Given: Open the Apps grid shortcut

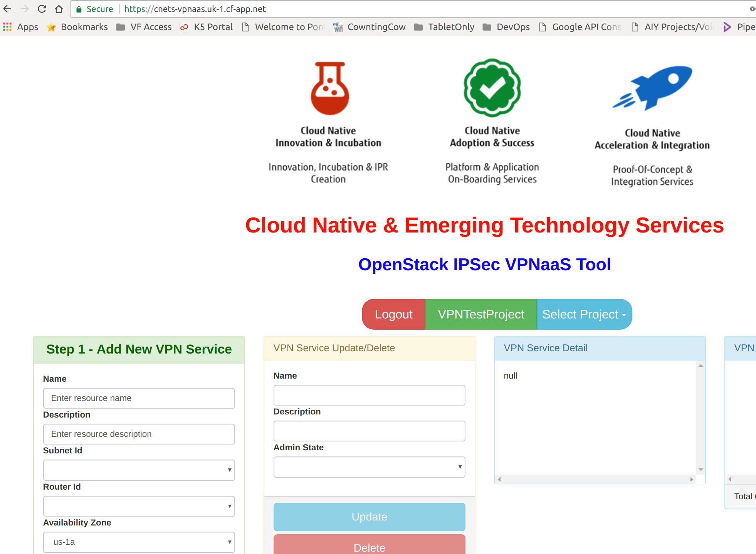Looking at the screenshot, I should (21, 27).
